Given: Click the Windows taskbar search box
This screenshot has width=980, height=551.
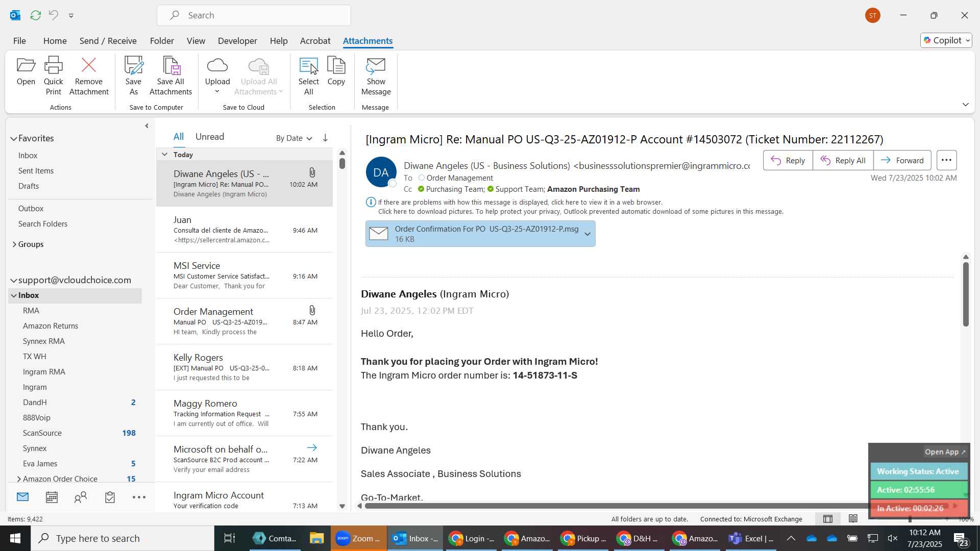Looking at the screenshot, I should [122, 538].
